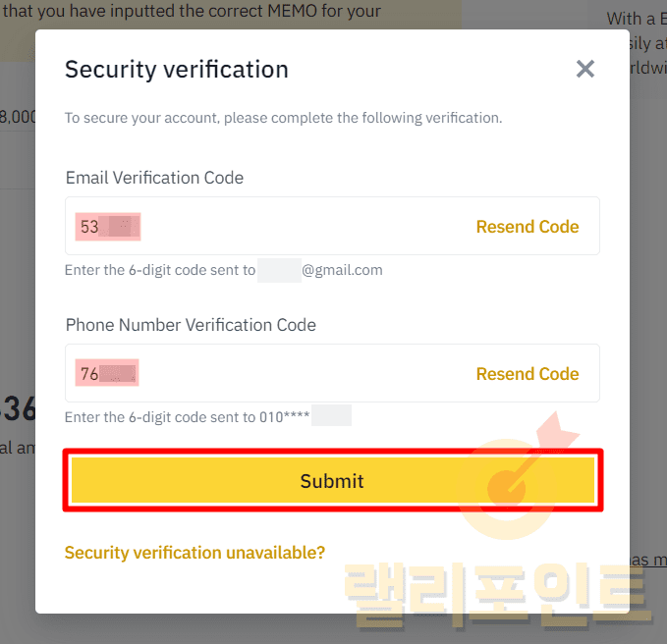The height and width of the screenshot is (644, 667).
Task: Open the 'Security verification unavailable?' link
Action: [195, 553]
